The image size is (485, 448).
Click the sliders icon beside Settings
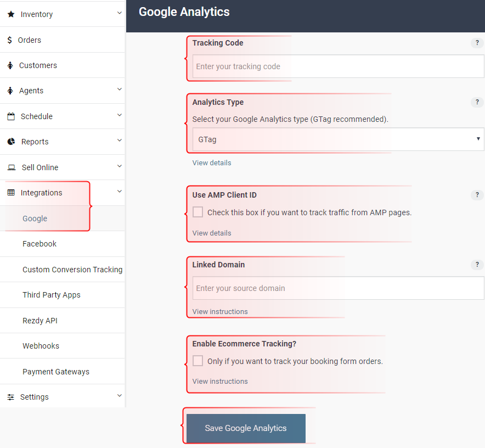tap(11, 397)
